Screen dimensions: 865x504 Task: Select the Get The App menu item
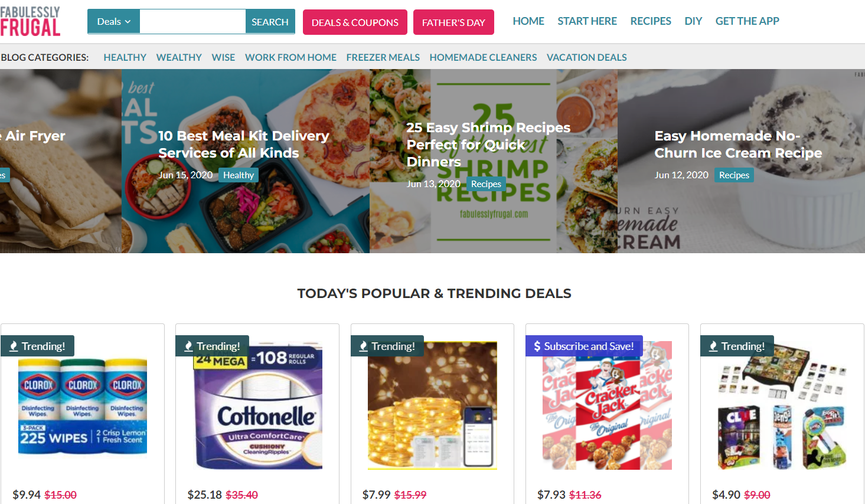747,21
